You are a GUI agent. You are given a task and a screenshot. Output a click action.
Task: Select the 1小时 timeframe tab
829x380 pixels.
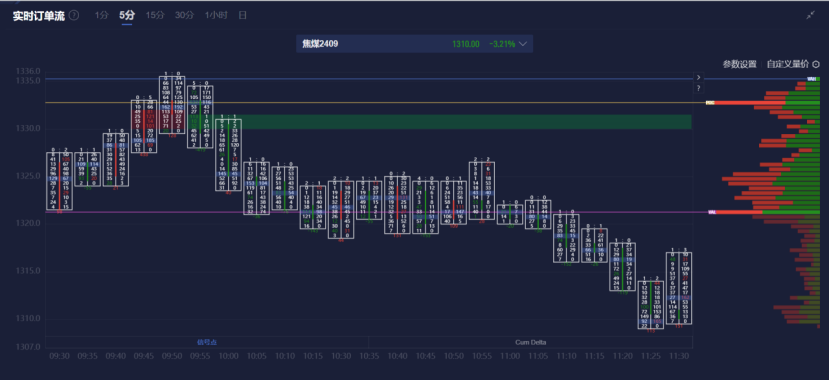coord(216,15)
